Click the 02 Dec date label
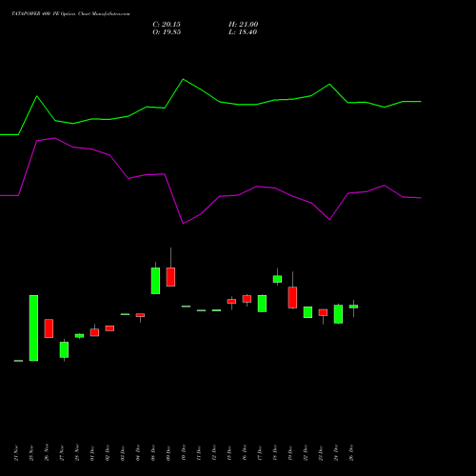476x476 pixels. click(x=108, y=452)
